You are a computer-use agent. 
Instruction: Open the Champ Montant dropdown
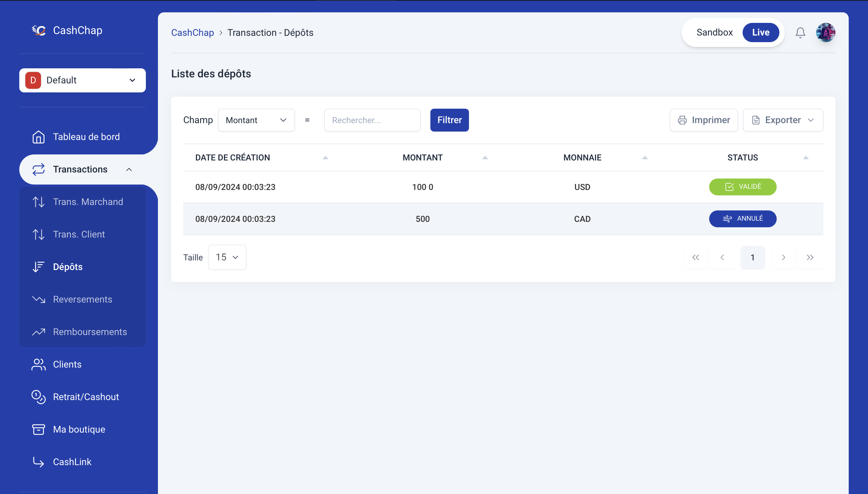point(256,120)
